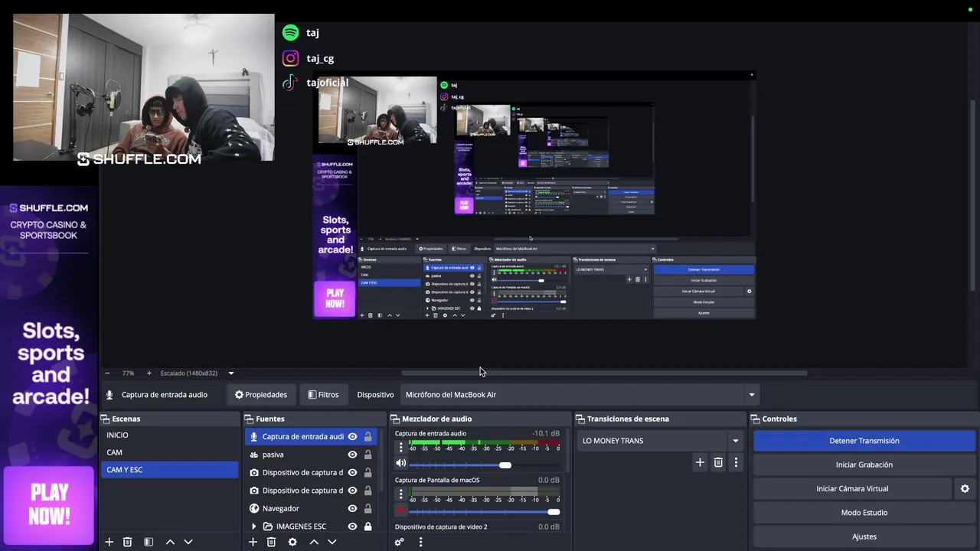This screenshot has width=980, height=551.
Task: Remove scene transition with trash icon
Action: 718,462
